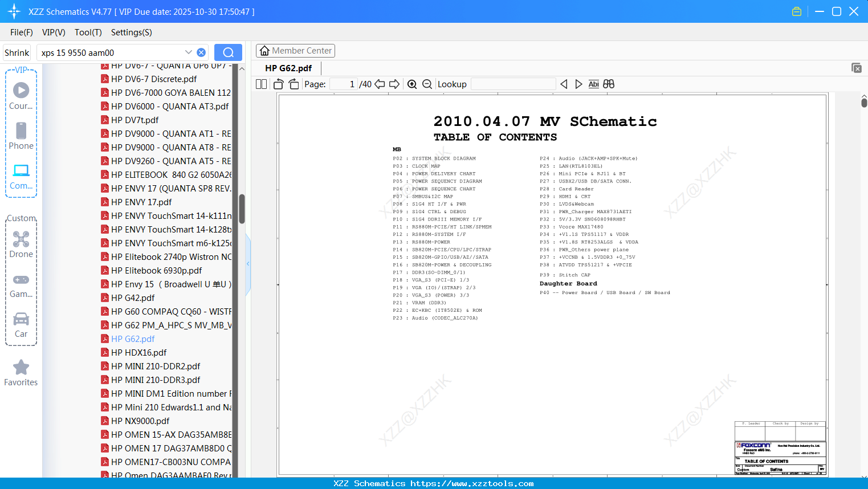The image size is (868, 489).
Task: Zoom in on the schematic
Action: (412, 84)
